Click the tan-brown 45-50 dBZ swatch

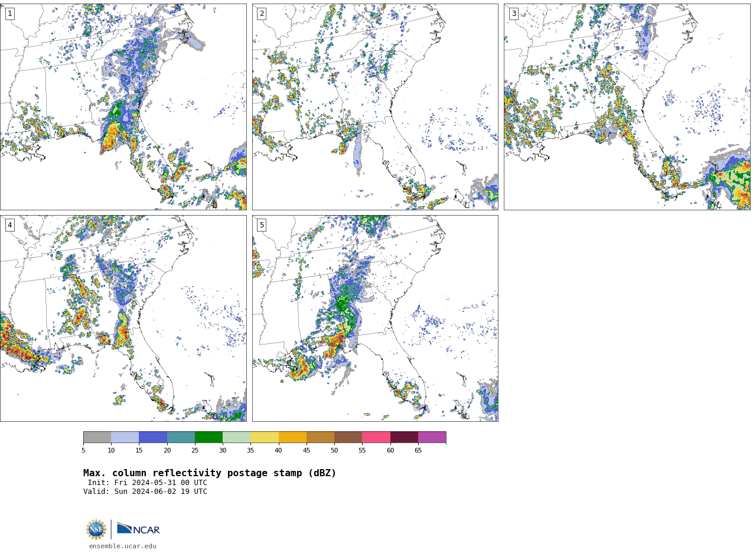pos(320,437)
